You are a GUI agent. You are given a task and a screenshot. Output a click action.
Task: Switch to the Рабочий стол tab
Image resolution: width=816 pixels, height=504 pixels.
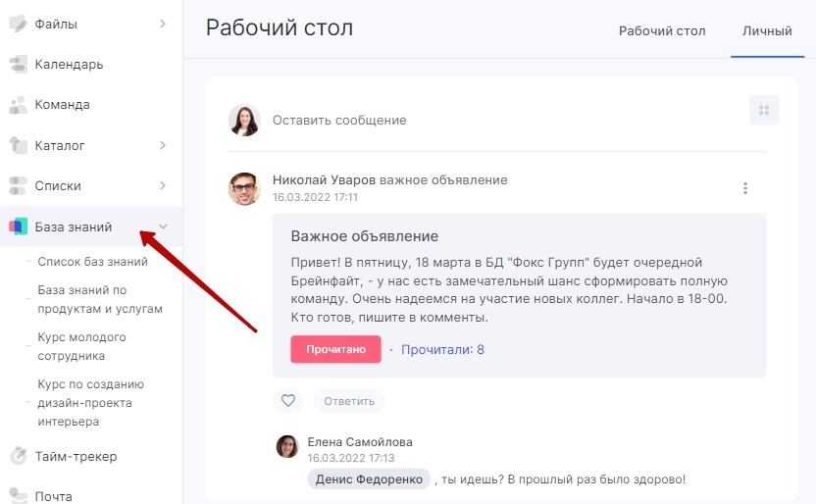662,31
